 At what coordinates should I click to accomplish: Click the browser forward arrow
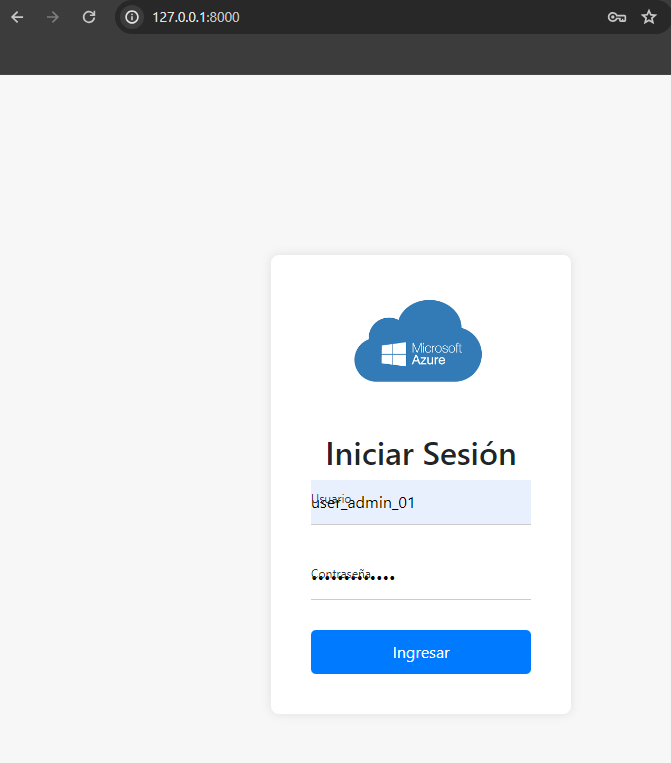pyautogui.click(x=53, y=17)
